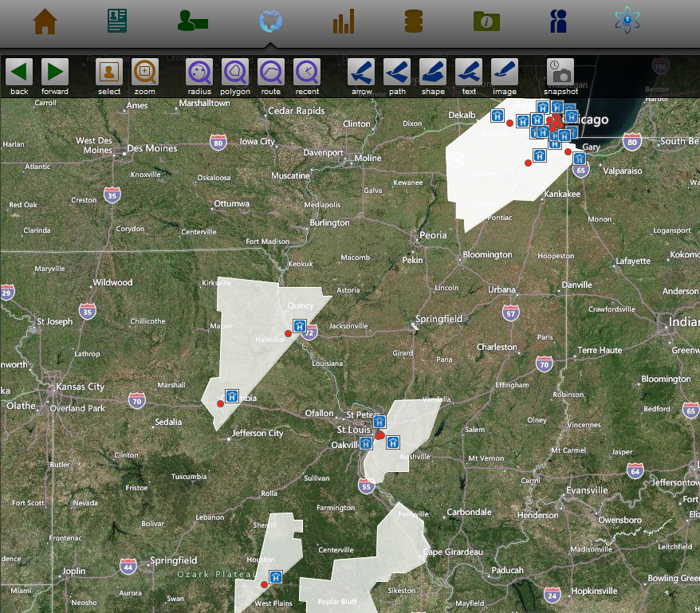Select the radius search tool

[x=199, y=73]
